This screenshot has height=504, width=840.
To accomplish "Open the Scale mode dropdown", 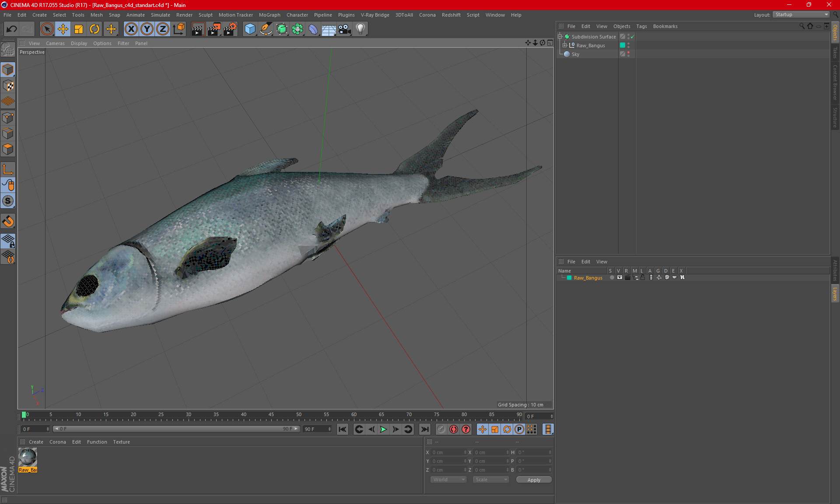I will point(491,480).
